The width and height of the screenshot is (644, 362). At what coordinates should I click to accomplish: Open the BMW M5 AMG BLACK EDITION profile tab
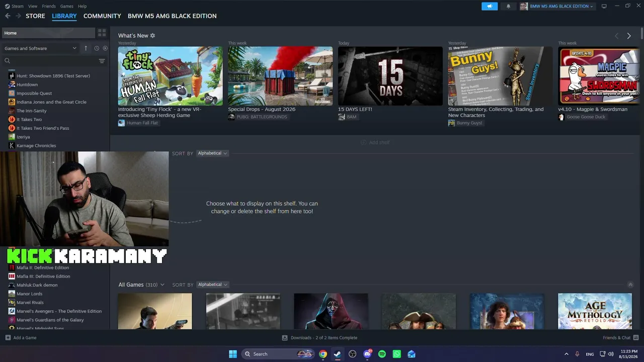click(x=172, y=16)
